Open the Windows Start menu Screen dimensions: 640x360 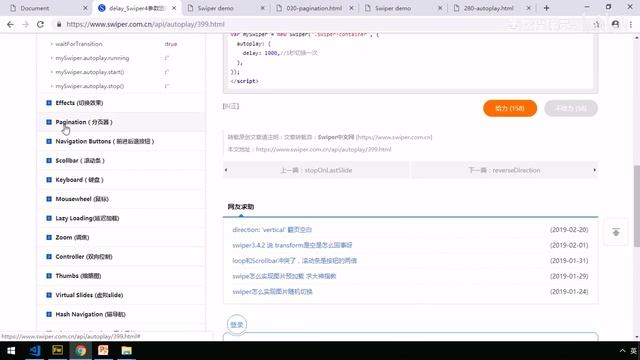(x=11, y=351)
